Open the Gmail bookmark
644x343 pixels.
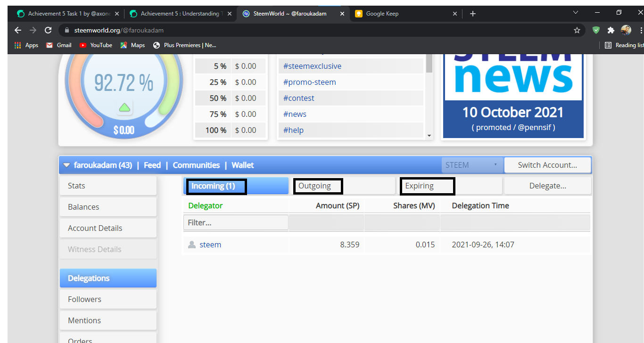pos(59,45)
